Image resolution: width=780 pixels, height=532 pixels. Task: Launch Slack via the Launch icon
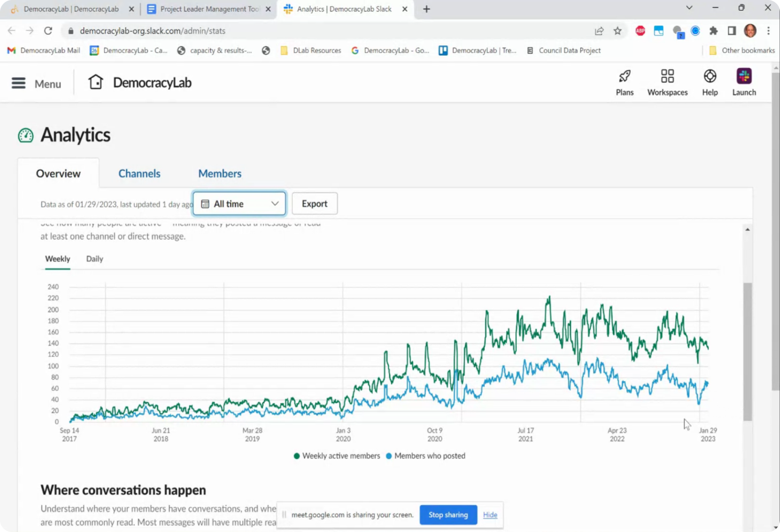(744, 83)
